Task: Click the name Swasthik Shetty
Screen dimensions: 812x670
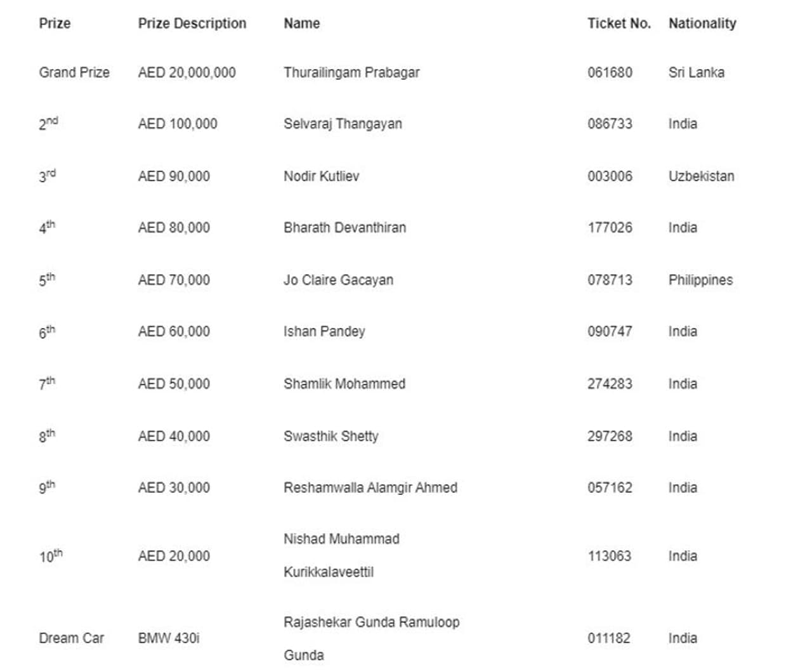Action: point(331,436)
